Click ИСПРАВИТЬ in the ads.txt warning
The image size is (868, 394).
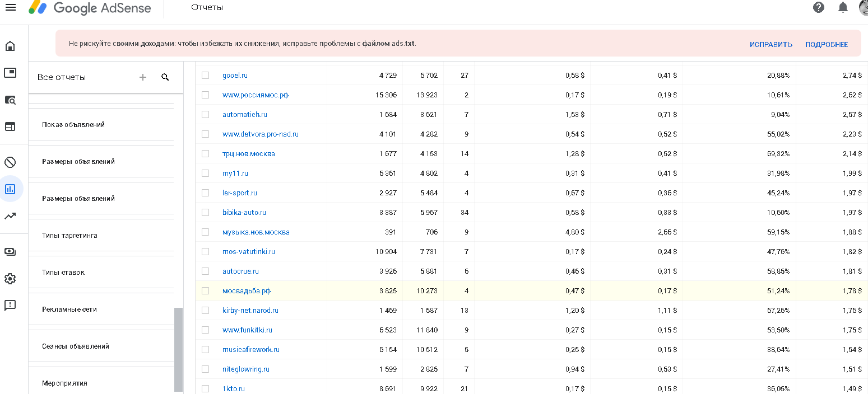coord(771,45)
